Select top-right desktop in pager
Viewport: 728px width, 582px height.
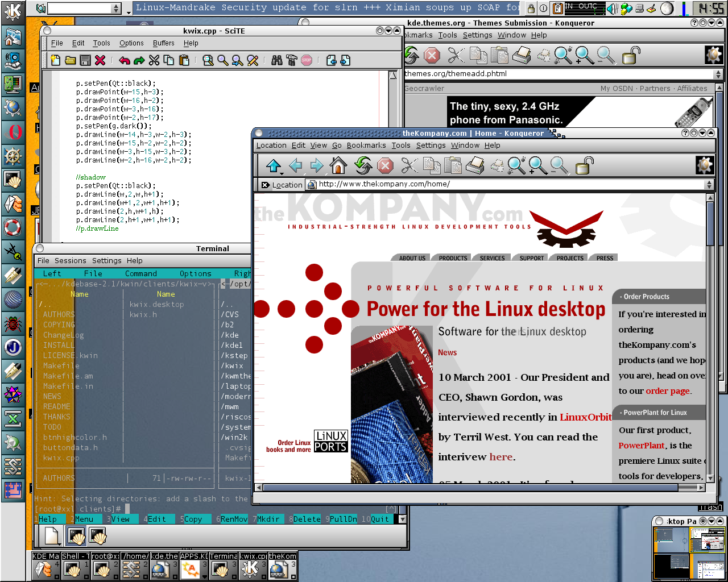708,541
